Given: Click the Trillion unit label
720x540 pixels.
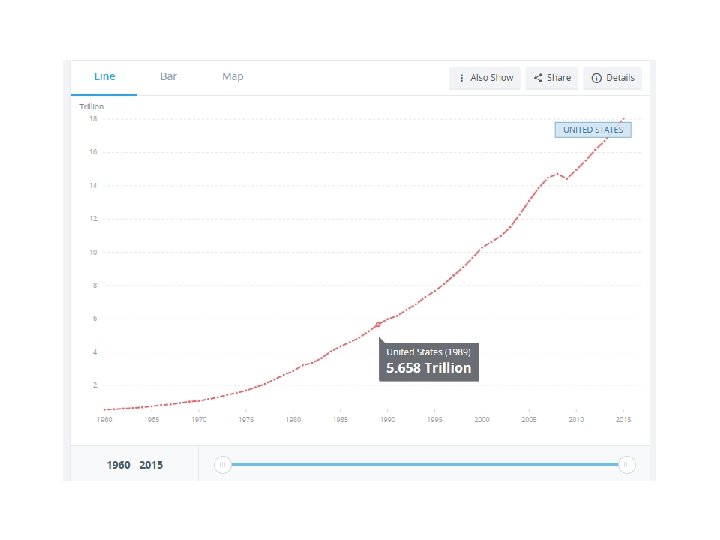Looking at the screenshot, I should tap(92, 106).
